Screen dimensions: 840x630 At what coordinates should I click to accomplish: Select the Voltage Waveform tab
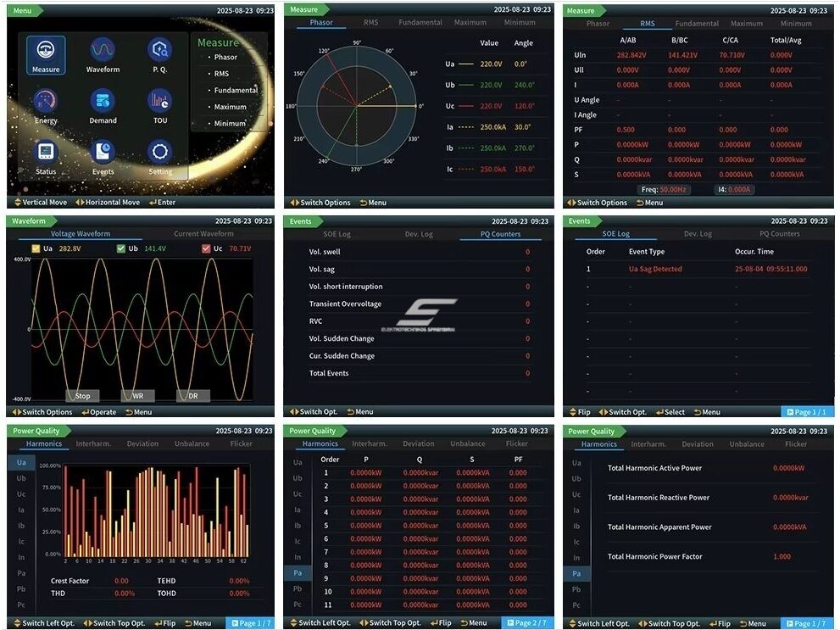pos(81,233)
